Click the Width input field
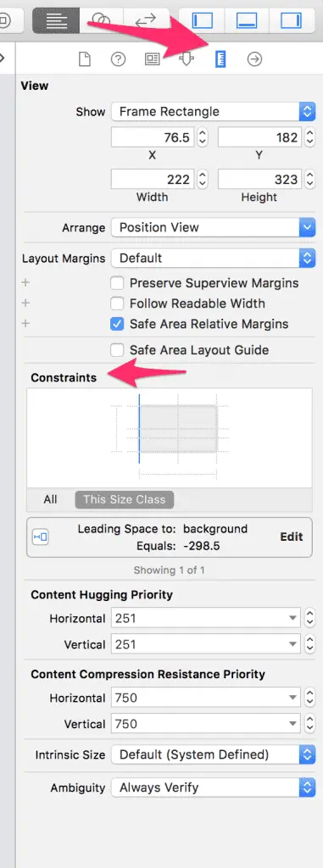This screenshot has height=868, width=323. (x=153, y=180)
